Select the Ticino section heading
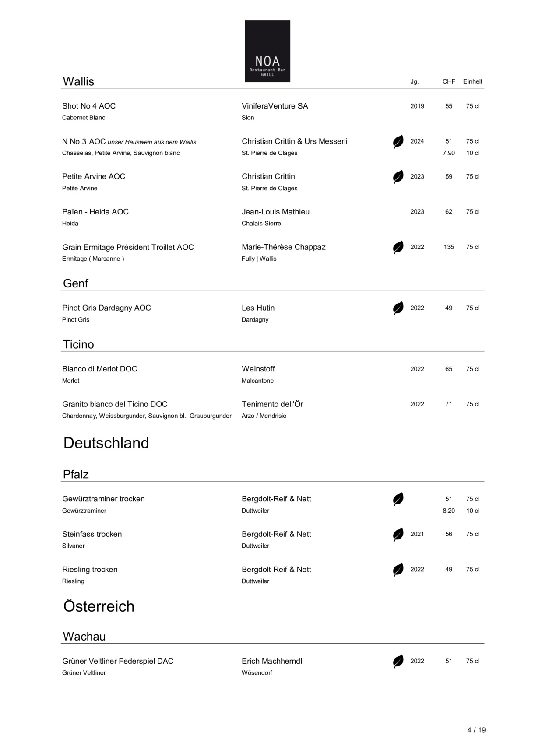535x756 pixels. pyautogui.click(x=78, y=344)
